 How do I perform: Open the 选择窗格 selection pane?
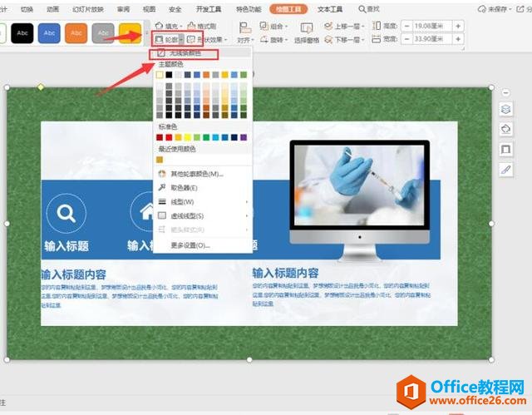pos(307,33)
